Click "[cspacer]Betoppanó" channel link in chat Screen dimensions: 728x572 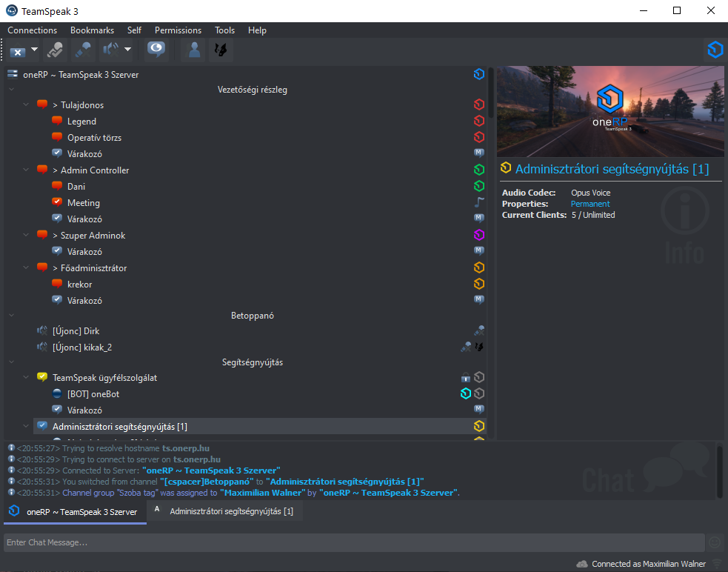click(207, 482)
